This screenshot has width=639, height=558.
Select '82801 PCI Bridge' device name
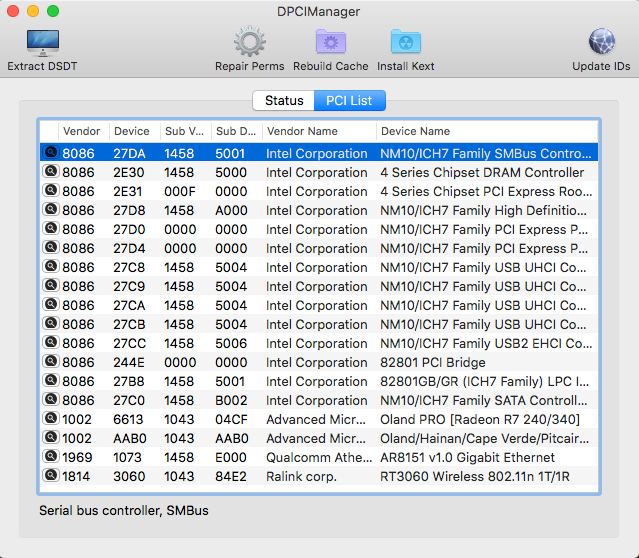click(433, 362)
